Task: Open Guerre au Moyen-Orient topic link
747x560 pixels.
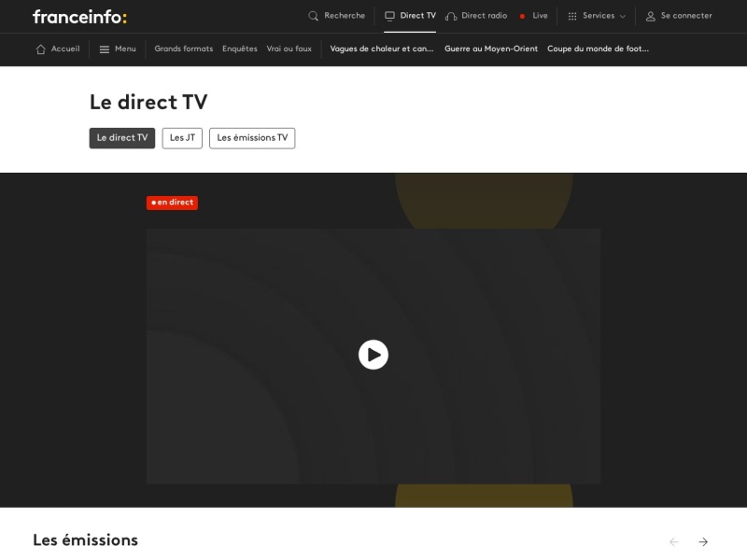Action: [491, 49]
